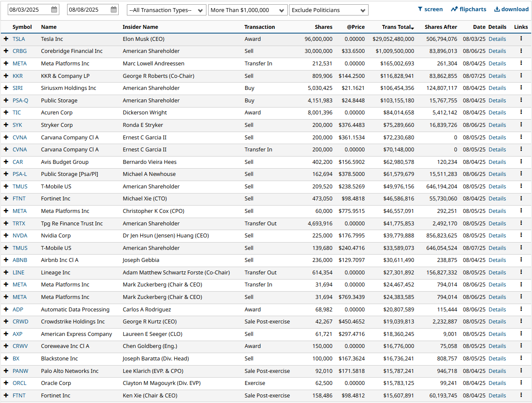
Task: Open the three-dot links menu for Nvidia Corp row
Action: click(x=521, y=235)
